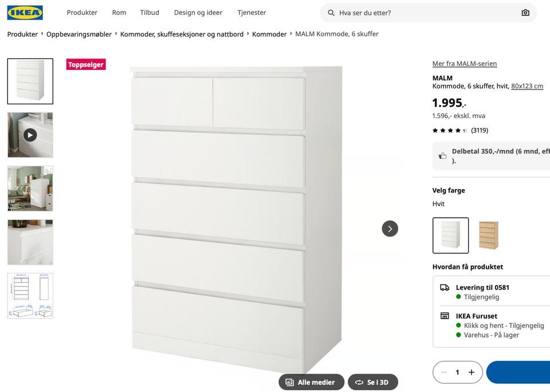
Task: Click the search magnifier icon
Action: [331, 13]
